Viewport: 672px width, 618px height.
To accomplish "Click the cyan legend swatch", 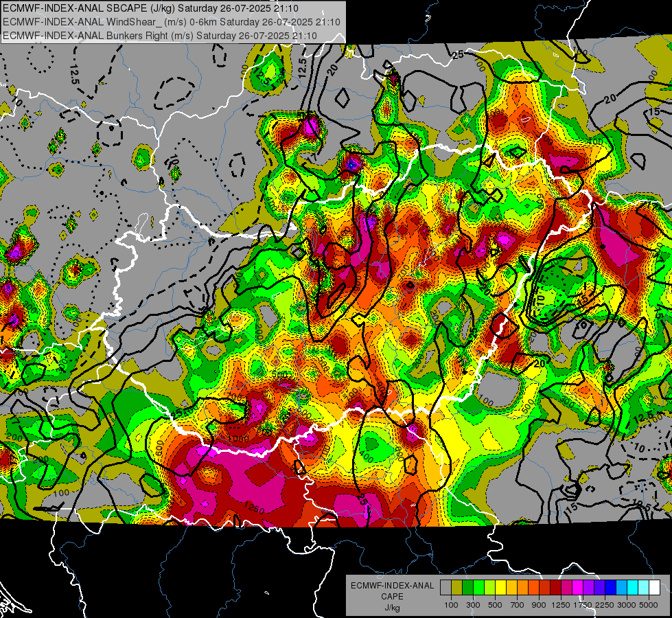I will [x=633, y=588].
